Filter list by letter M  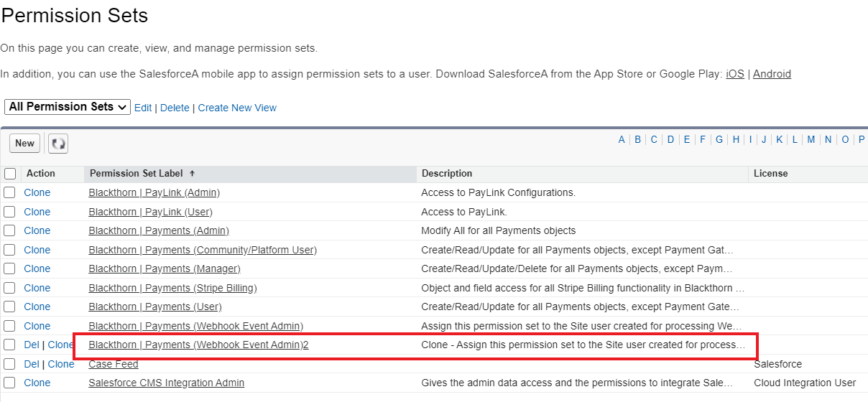pos(811,140)
